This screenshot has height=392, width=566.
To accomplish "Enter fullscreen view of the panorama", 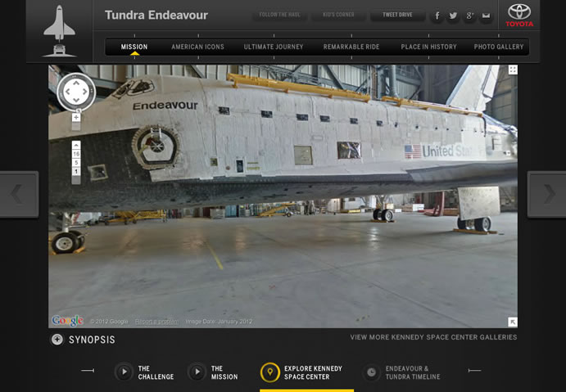I will tap(513, 70).
